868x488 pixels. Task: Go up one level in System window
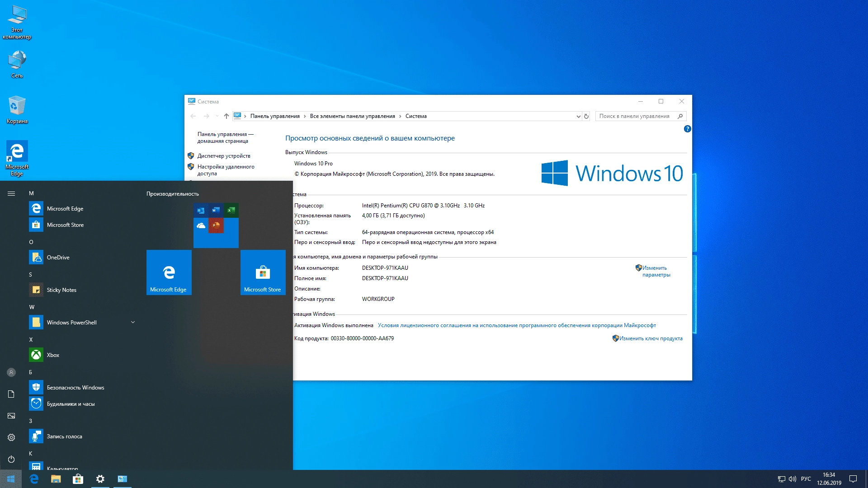tap(226, 116)
